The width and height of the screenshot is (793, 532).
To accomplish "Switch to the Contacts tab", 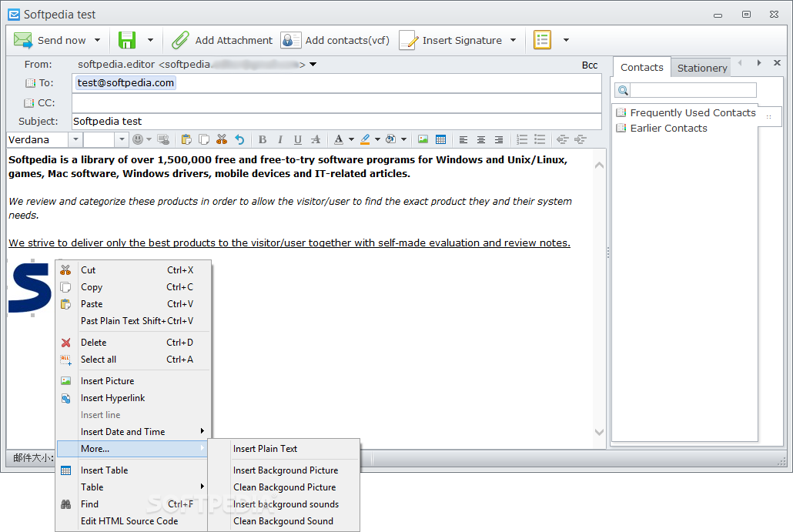I will coord(642,67).
